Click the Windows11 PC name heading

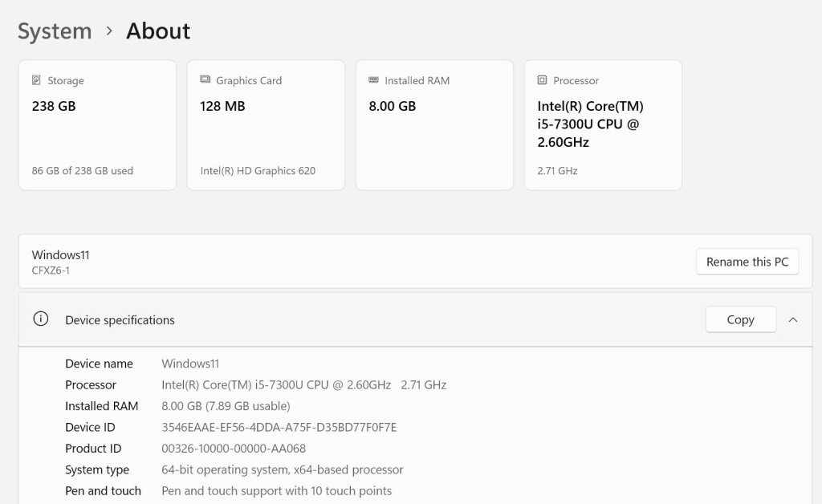pyautogui.click(x=61, y=254)
